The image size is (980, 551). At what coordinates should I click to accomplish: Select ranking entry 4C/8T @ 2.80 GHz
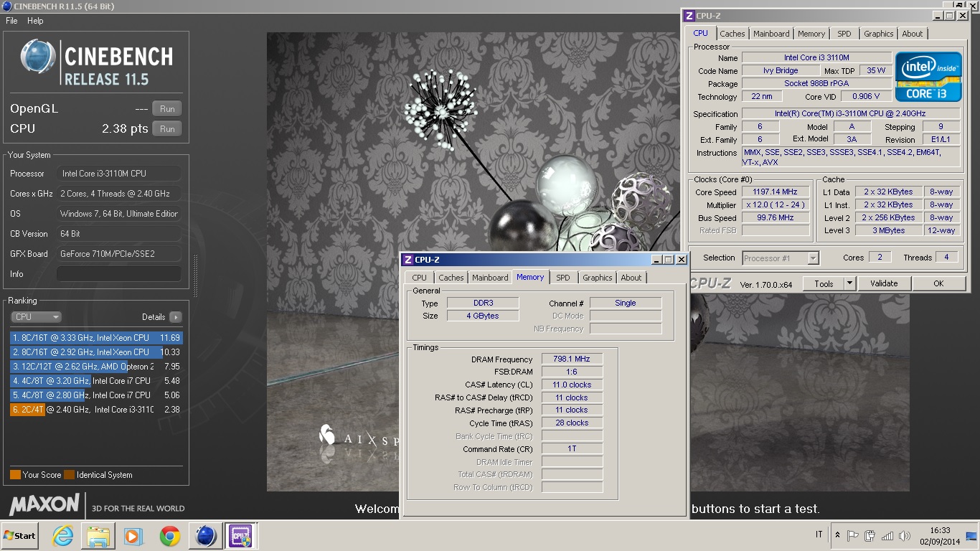click(96, 395)
